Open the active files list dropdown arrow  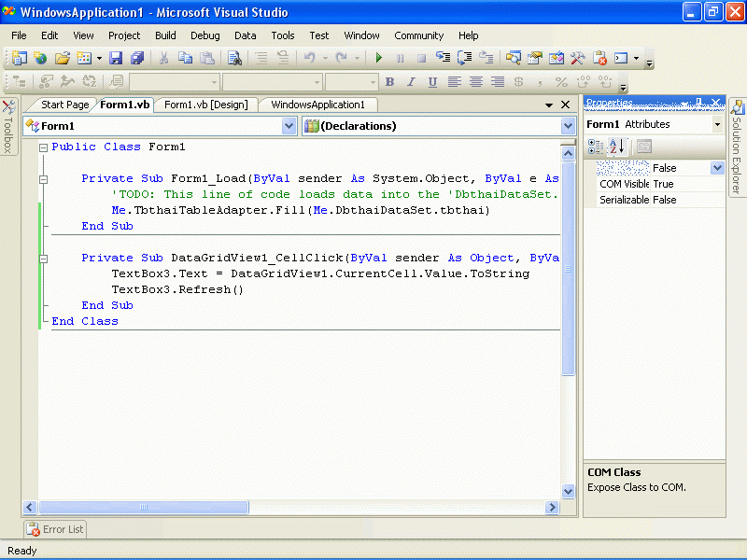549,105
